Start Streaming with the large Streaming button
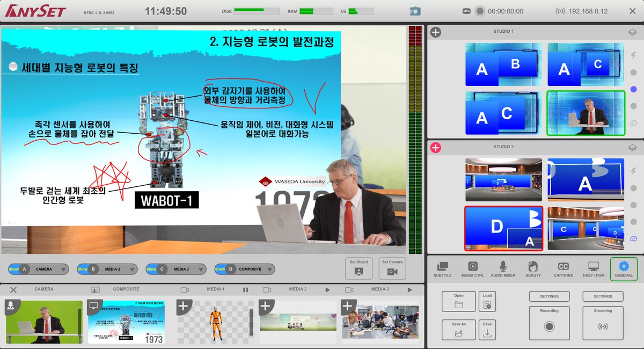Viewport: 644px width, 349px height. [x=603, y=323]
